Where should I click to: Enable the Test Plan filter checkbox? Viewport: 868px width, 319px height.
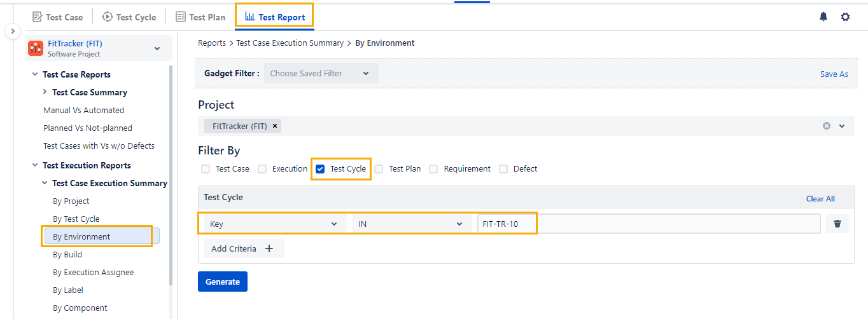pyautogui.click(x=379, y=169)
